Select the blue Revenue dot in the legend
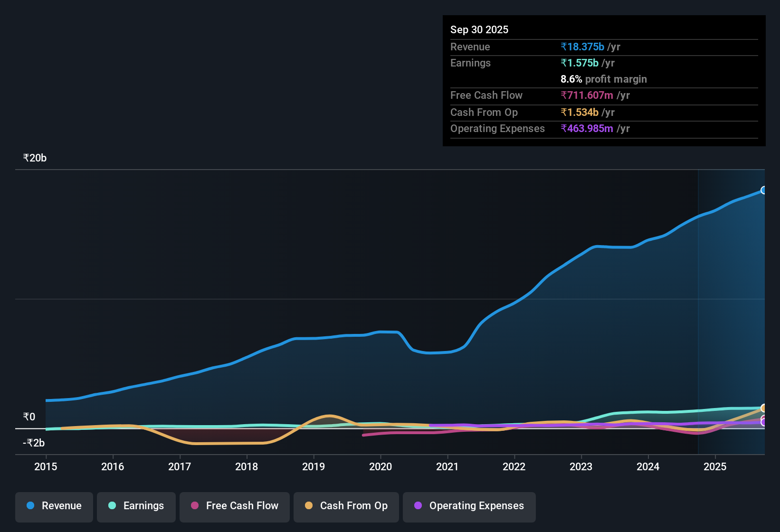 click(30, 506)
